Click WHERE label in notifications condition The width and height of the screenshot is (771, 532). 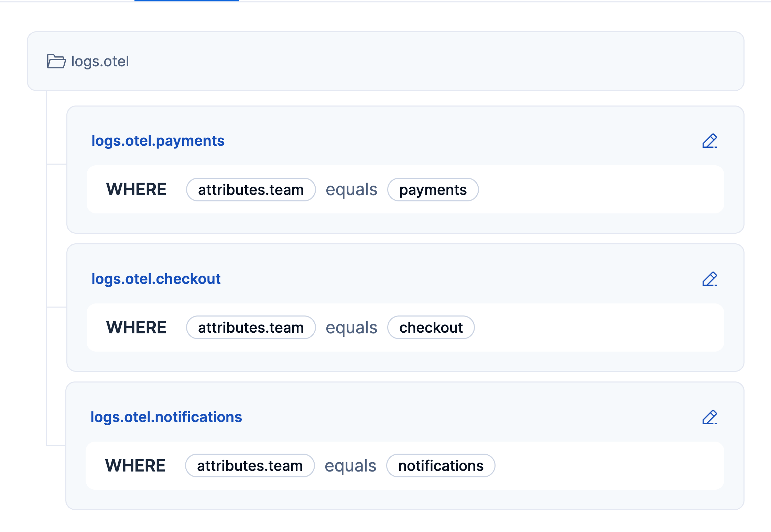(x=135, y=466)
